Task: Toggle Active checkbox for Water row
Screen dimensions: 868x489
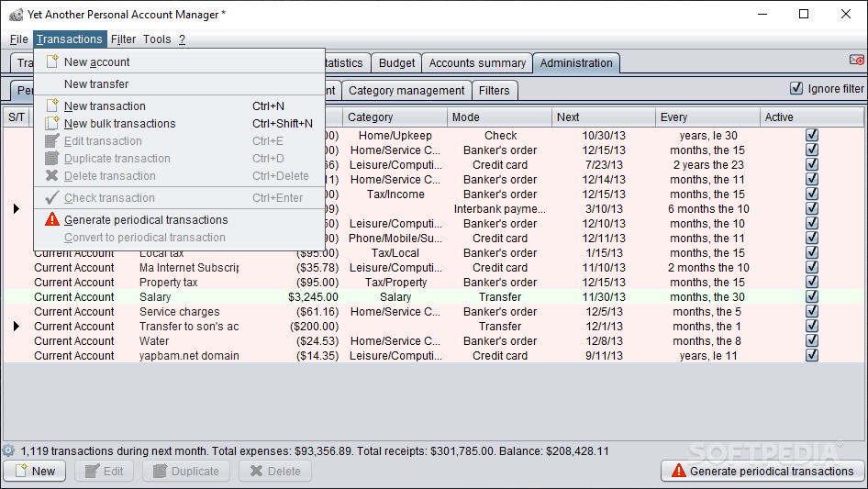Action: [811, 340]
